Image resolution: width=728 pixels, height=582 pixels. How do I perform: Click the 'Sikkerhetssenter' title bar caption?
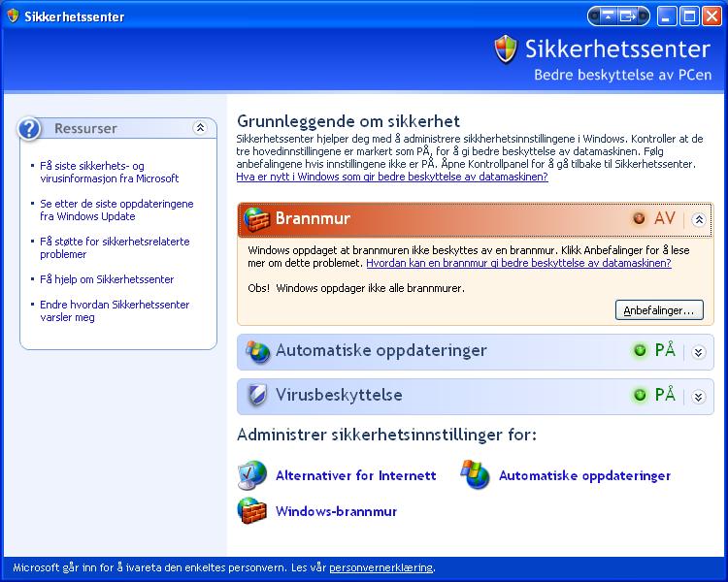[x=75, y=17]
